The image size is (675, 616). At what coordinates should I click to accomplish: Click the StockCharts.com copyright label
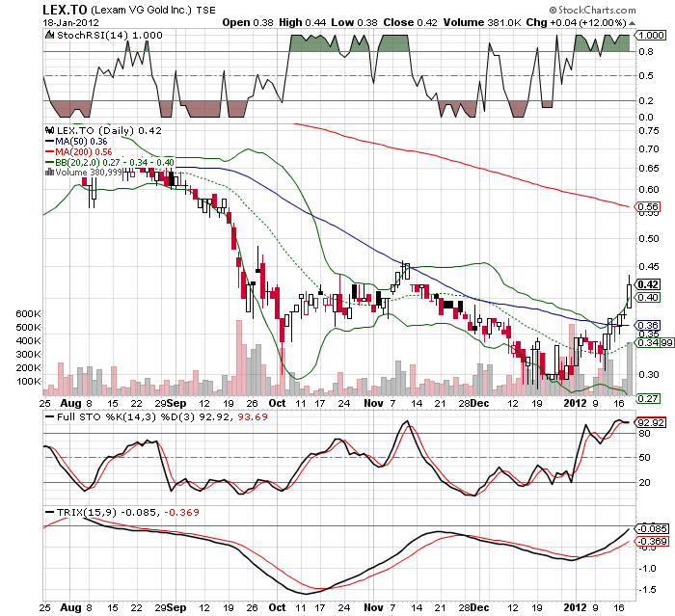click(592, 10)
